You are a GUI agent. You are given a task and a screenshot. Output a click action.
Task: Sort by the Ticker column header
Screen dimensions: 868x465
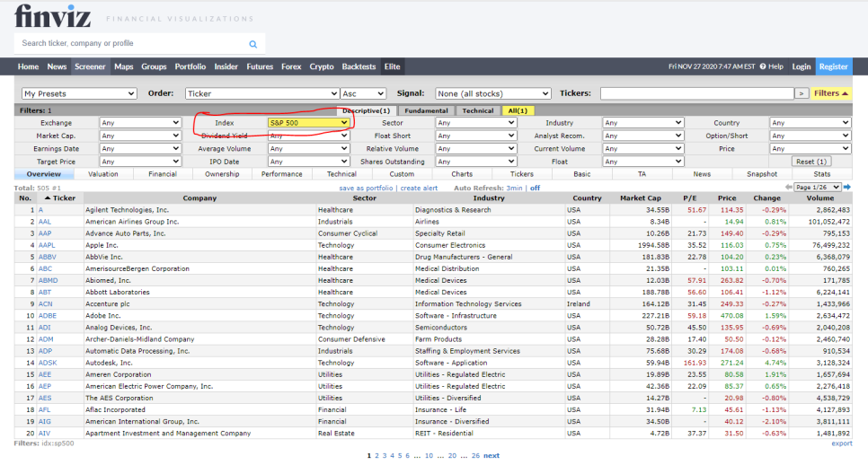tap(60, 198)
